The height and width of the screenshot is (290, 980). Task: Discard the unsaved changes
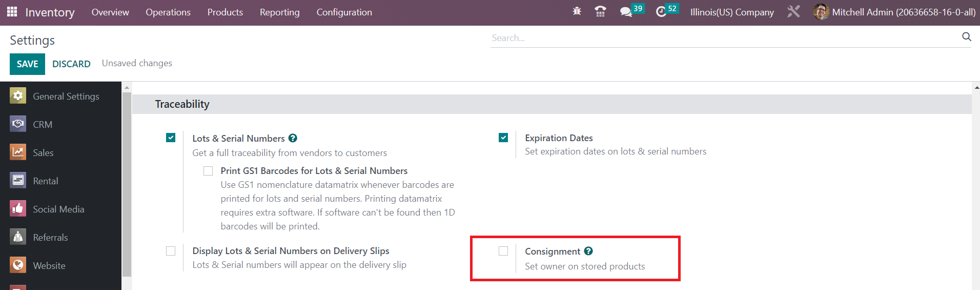(71, 64)
